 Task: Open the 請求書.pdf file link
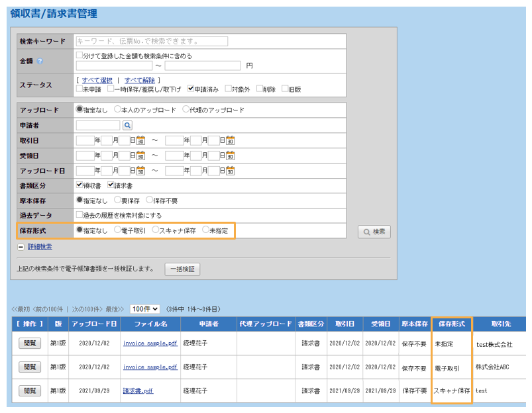tap(138, 390)
